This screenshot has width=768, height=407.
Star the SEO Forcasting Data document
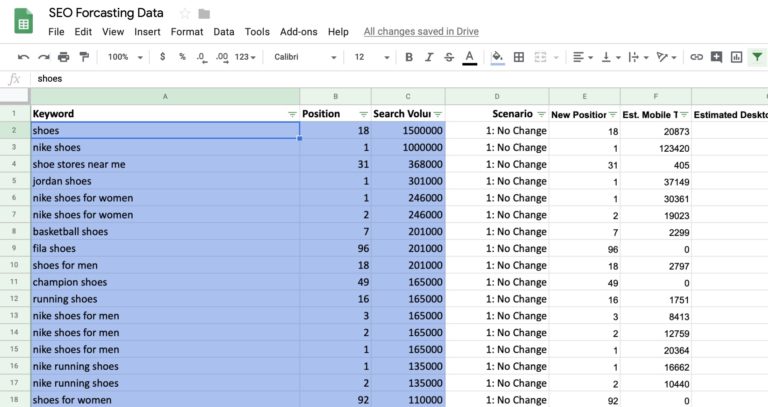185,14
